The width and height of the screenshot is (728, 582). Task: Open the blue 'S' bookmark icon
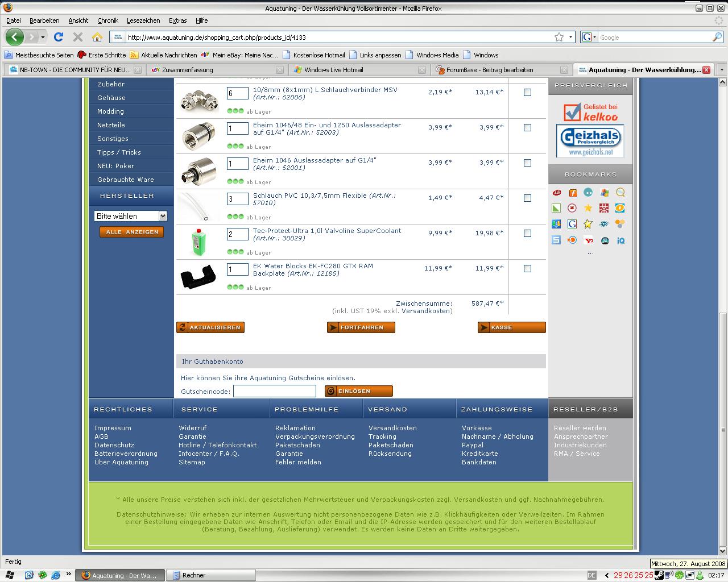(557, 240)
